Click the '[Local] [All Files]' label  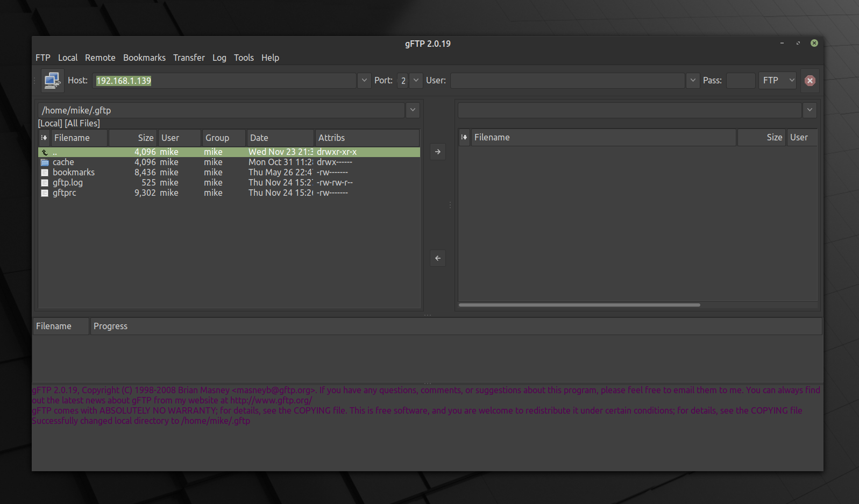click(x=69, y=123)
